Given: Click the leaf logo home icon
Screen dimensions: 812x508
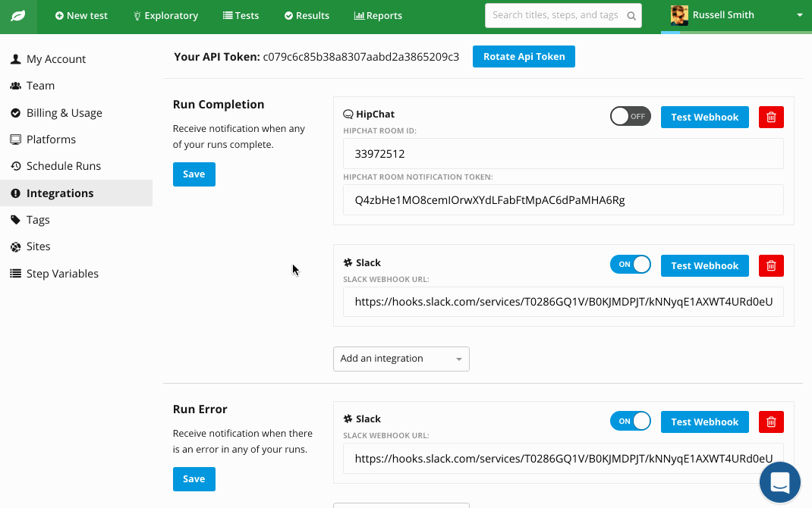Looking at the screenshot, I should pos(18,15).
